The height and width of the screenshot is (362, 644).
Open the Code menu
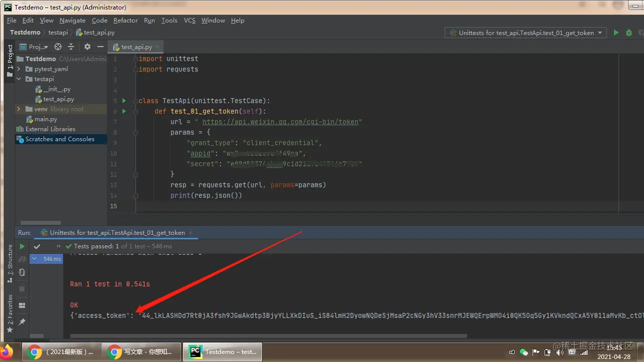point(99,21)
